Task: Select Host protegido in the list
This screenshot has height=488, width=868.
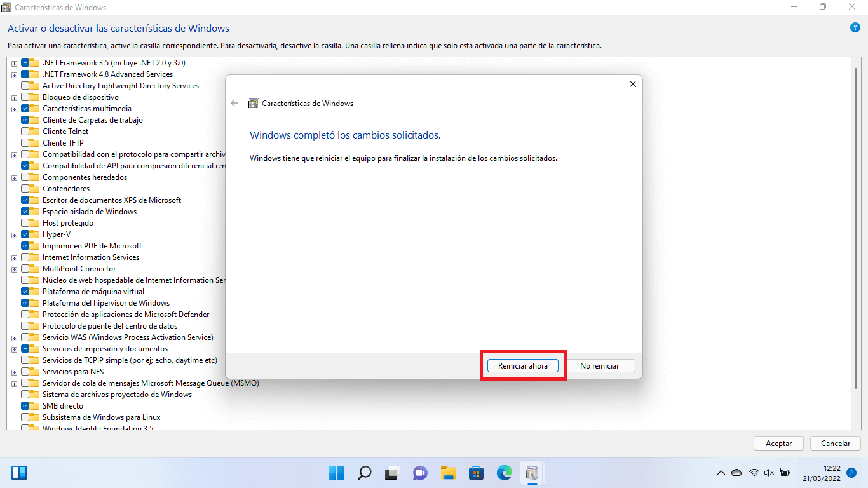Action: pyautogui.click(x=68, y=223)
